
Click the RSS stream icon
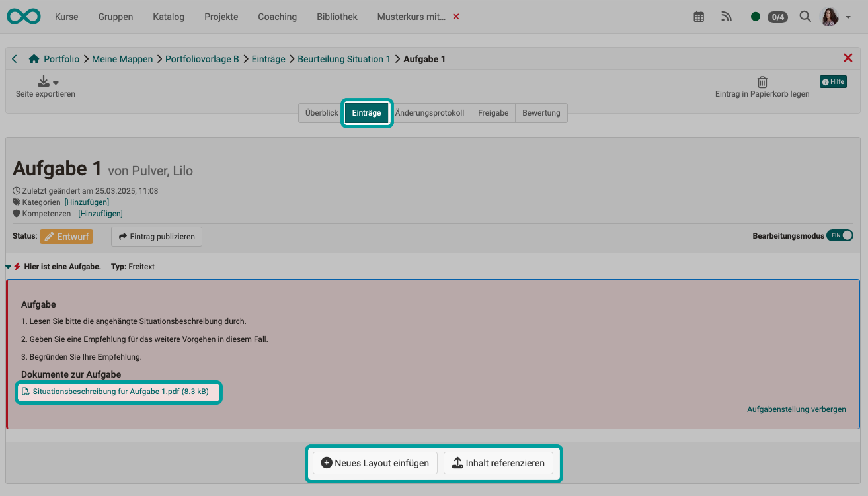point(726,16)
